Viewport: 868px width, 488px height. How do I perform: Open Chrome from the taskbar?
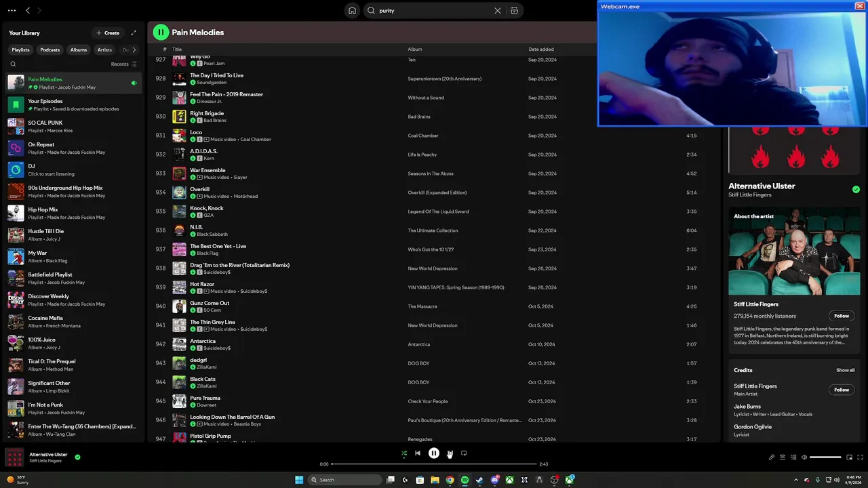pyautogui.click(x=450, y=480)
